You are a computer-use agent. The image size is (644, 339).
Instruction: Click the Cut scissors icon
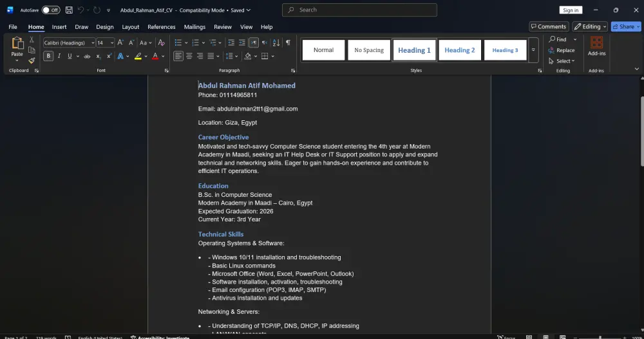[x=32, y=40]
